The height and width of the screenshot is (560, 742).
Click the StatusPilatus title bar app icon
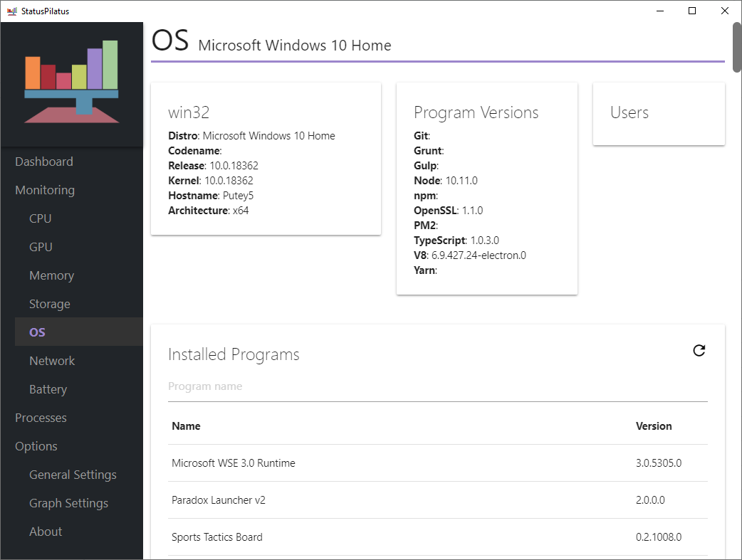[x=12, y=11]
